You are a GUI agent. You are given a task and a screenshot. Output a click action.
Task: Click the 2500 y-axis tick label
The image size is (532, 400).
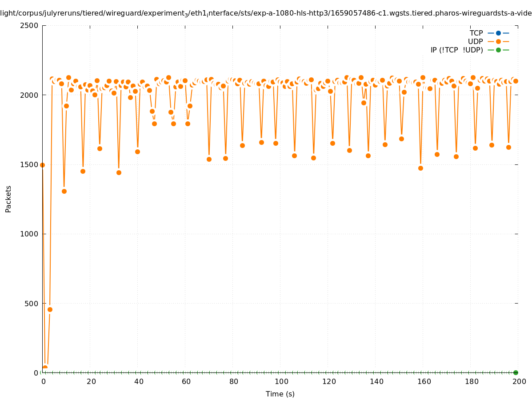click(x=30, y=25)
